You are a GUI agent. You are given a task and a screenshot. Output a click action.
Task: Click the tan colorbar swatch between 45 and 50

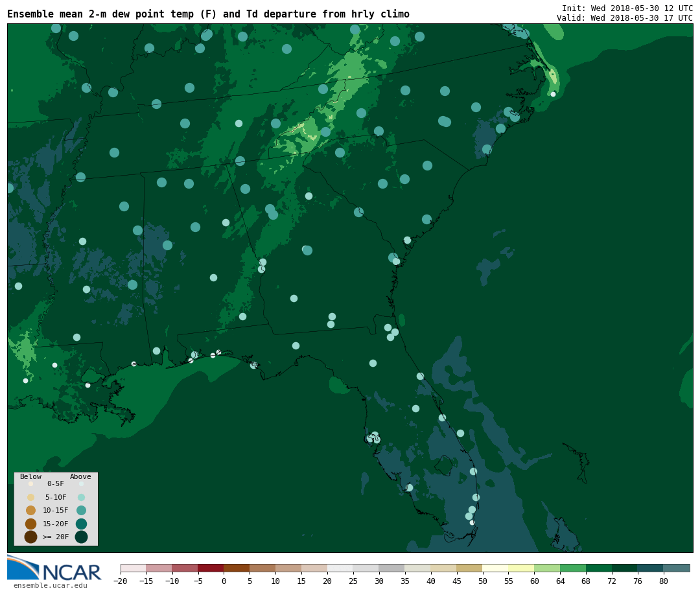(x=470, y=568)
